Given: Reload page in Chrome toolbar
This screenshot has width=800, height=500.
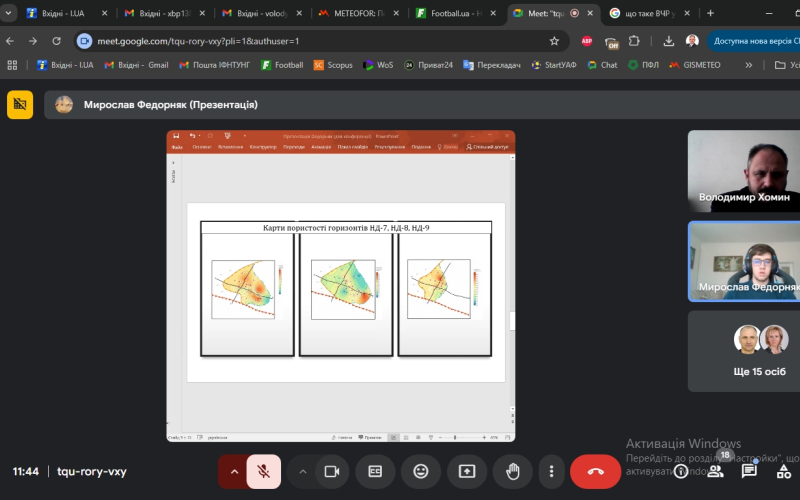Looking at the screenshot, I should point(56,41).
